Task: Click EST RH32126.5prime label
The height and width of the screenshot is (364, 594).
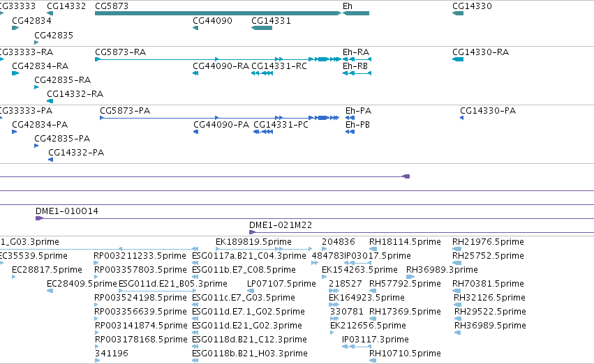Action: pos(489,298)
